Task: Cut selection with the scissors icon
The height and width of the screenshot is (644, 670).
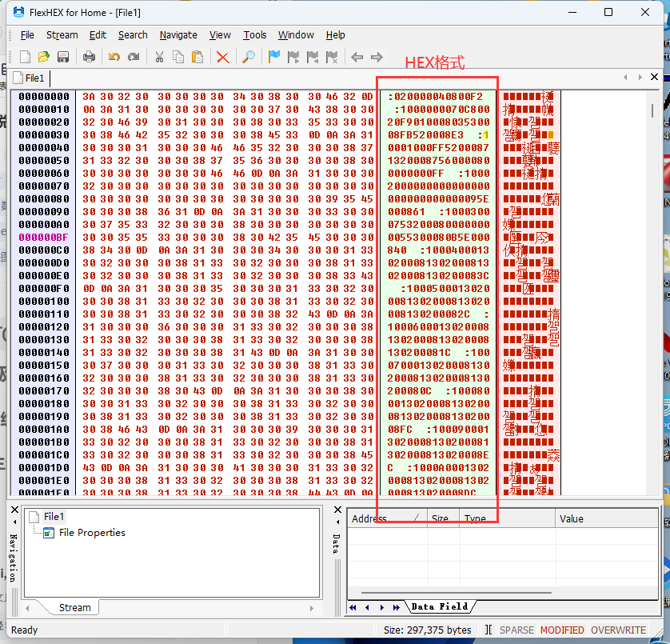Action: point(159,57)
